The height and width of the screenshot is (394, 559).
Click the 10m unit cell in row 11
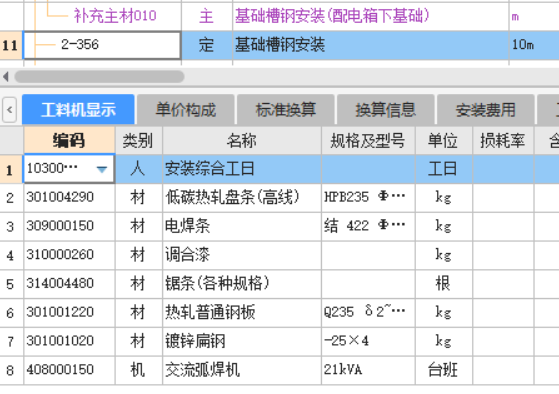pyautogui.click(x=534, y=45)
